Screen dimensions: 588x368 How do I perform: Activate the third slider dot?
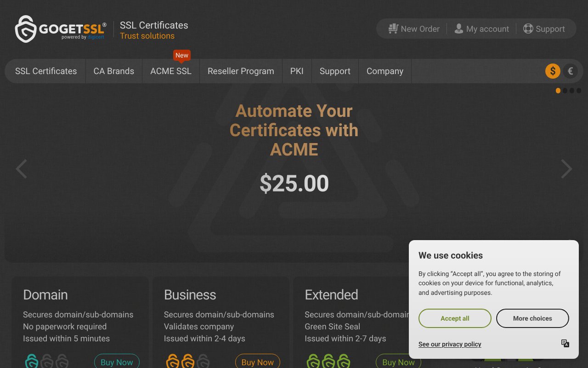pos(572,91)
